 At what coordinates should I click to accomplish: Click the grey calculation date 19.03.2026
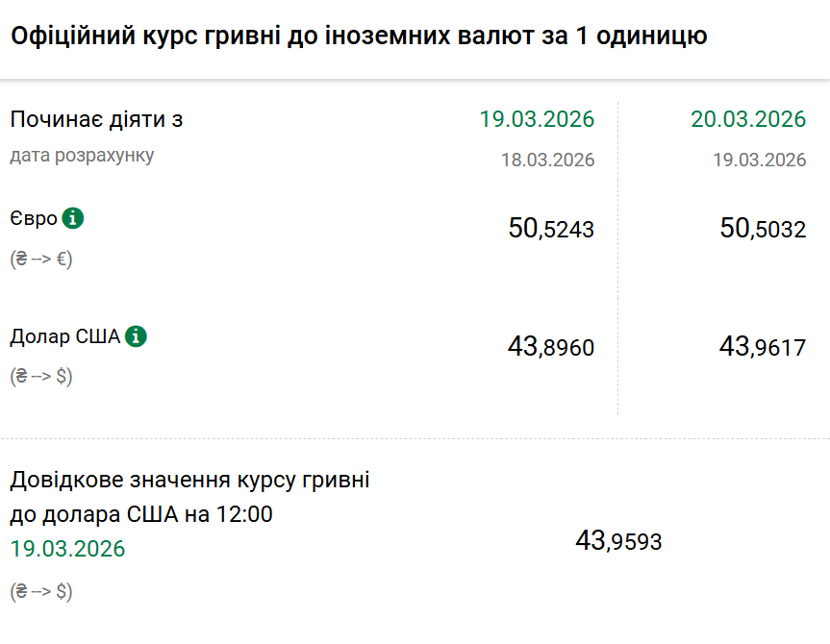pyautogui.click(x=759, y=160)
